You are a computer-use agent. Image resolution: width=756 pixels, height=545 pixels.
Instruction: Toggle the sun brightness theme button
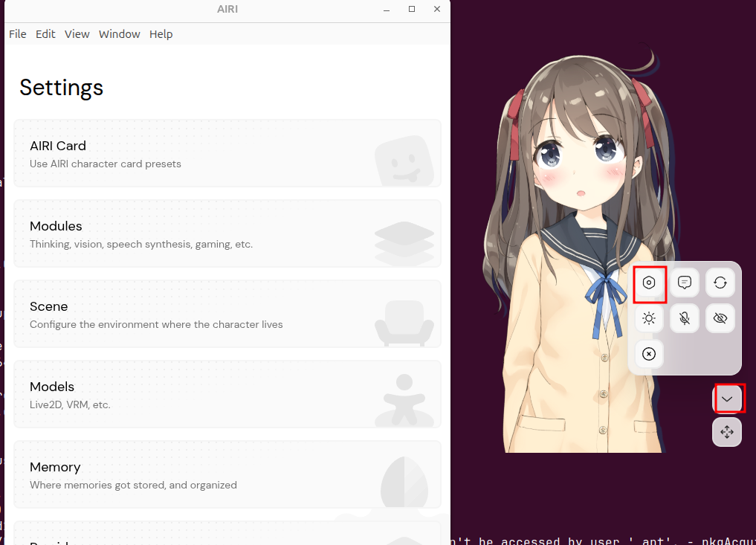click(649, 318)
